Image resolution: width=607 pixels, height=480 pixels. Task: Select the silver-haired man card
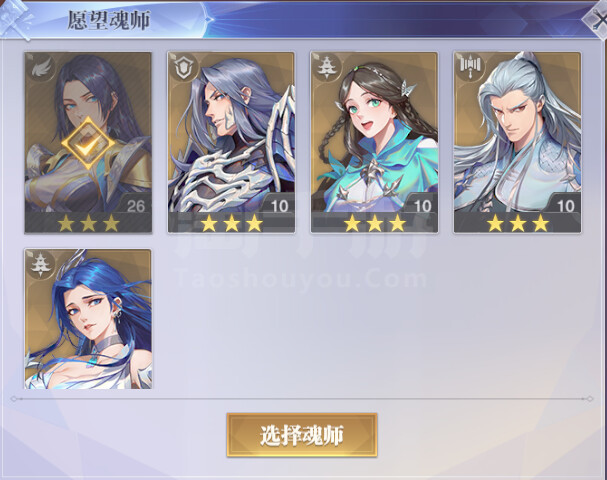(518, 142)
